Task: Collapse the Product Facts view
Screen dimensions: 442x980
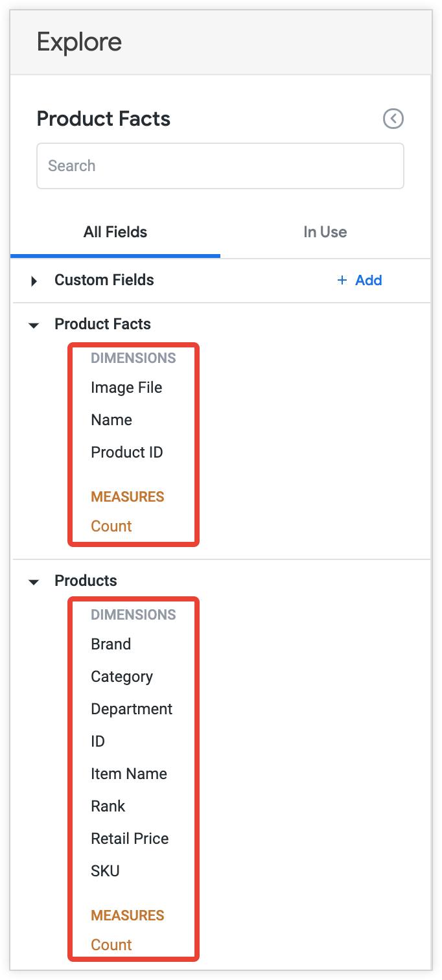Action: (33, 324)
